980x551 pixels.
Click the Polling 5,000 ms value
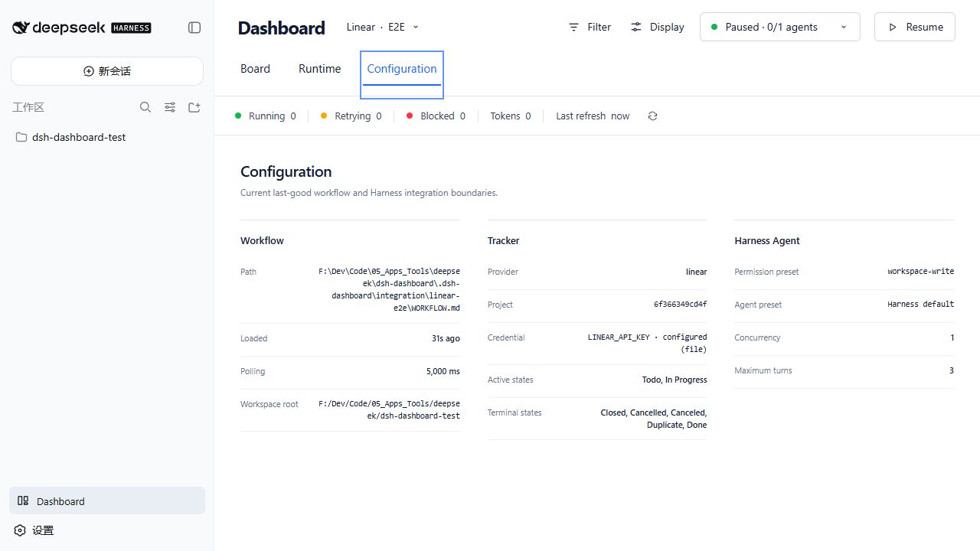click(x=443, y=371)
